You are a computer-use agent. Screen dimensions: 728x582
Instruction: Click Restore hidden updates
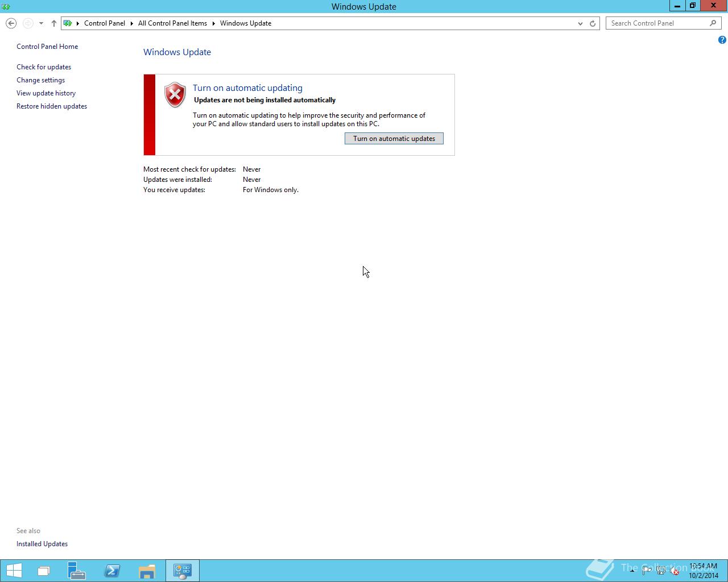click(x=52, y=106)
